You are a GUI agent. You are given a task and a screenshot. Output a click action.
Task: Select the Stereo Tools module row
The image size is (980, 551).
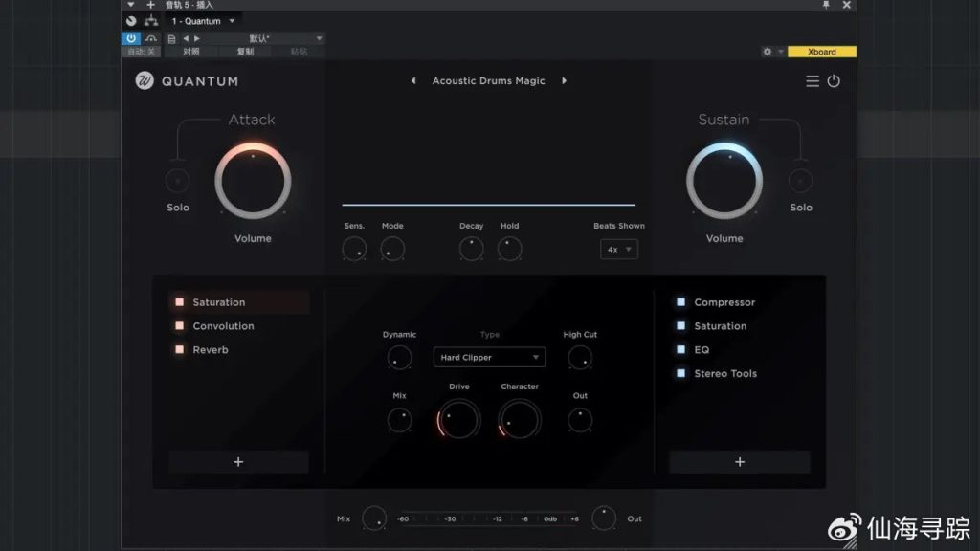pyautogui.click(x=740, y=374)
